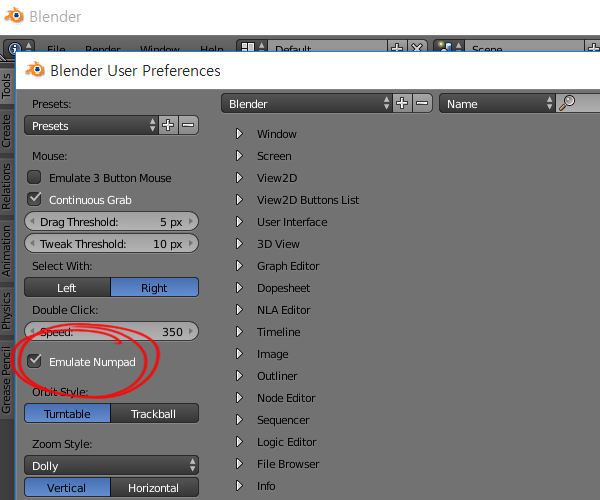Delete the Default screen layout with X icon
This screenshot has width=600, height=500.
tap(417, 47)
